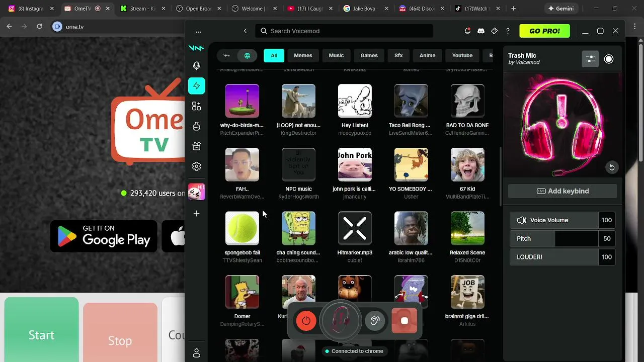Open the help question mark icon
Image resolution: width=644 pixels, height=362 pixels.
click(x=508, y=31)
